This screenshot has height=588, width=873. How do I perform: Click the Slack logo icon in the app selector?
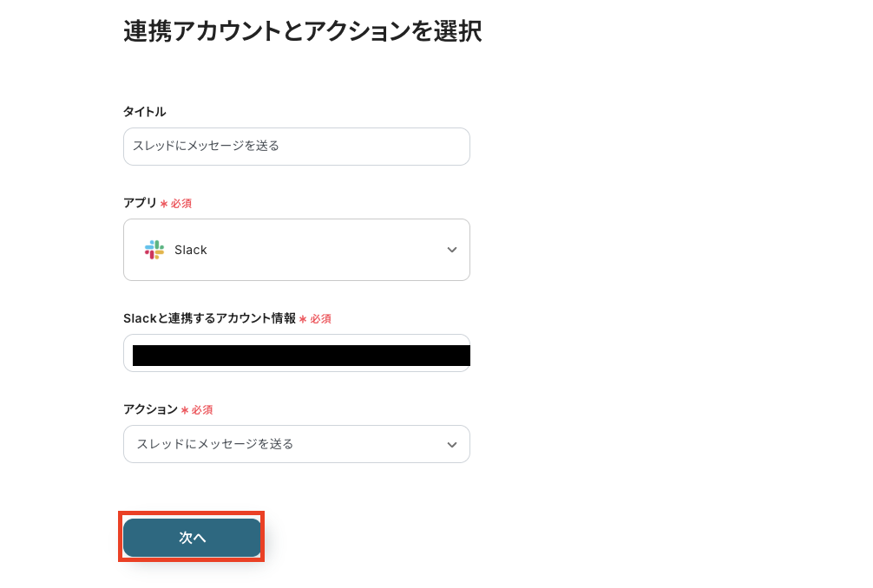click(154, 250)
